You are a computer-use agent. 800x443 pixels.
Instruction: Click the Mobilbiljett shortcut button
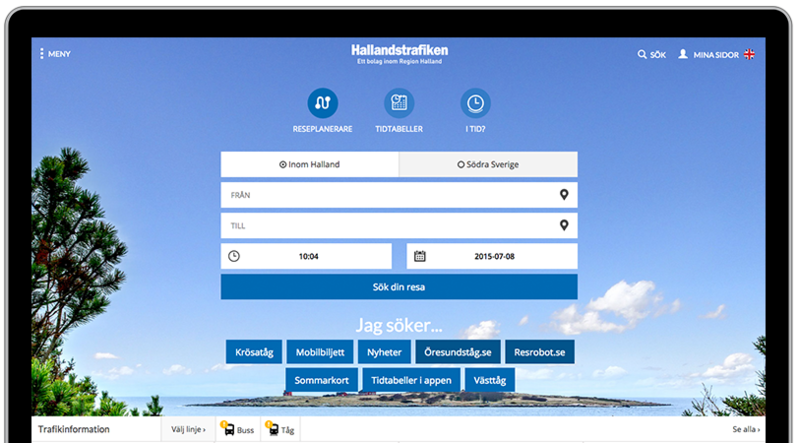pos(320,352)
